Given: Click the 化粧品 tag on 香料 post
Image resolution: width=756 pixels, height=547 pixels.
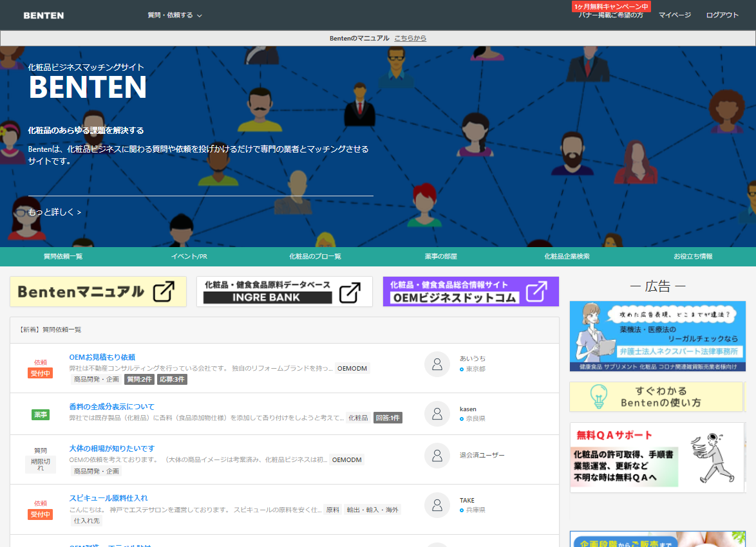Looking at the screenshot, I should point(358,418).
